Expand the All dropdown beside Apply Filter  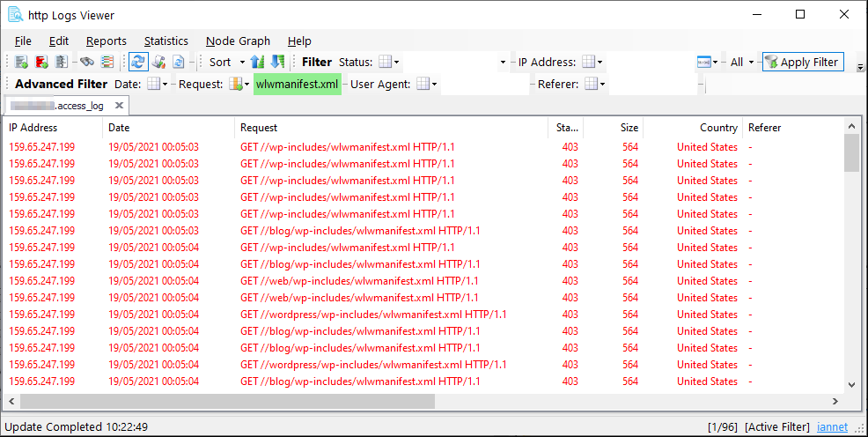[x=751, y=63]
